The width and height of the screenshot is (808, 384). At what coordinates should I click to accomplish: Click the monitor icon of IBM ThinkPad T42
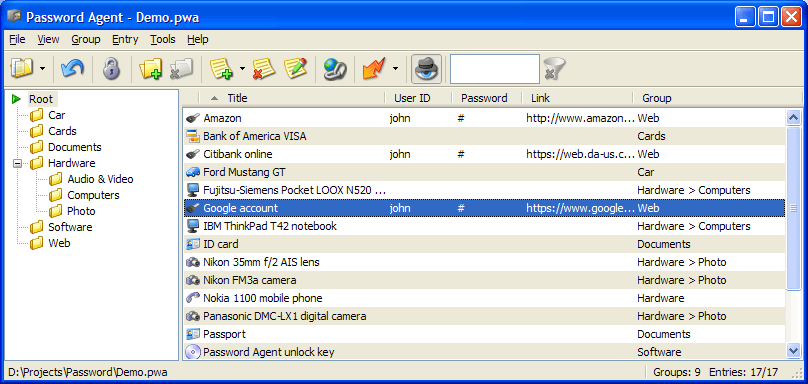pyautogui.click(x=192, y=226)
